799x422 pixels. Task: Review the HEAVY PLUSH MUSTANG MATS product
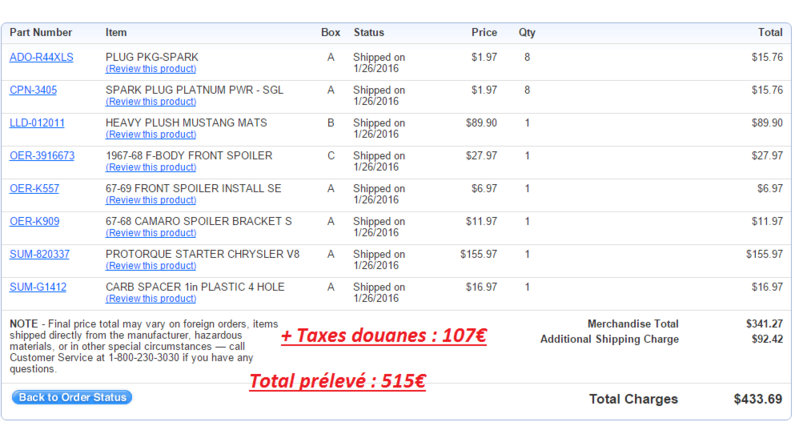click(151, 135)
